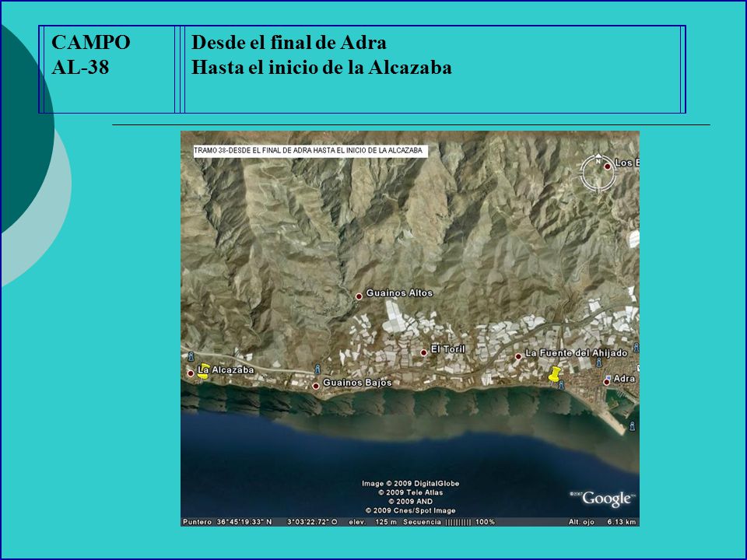Click the blue marker below Adra's yellow pushpin
Image resolution: width=747 pixels, height=560 pixels.
pyautogui.click(x=561, y=385)
